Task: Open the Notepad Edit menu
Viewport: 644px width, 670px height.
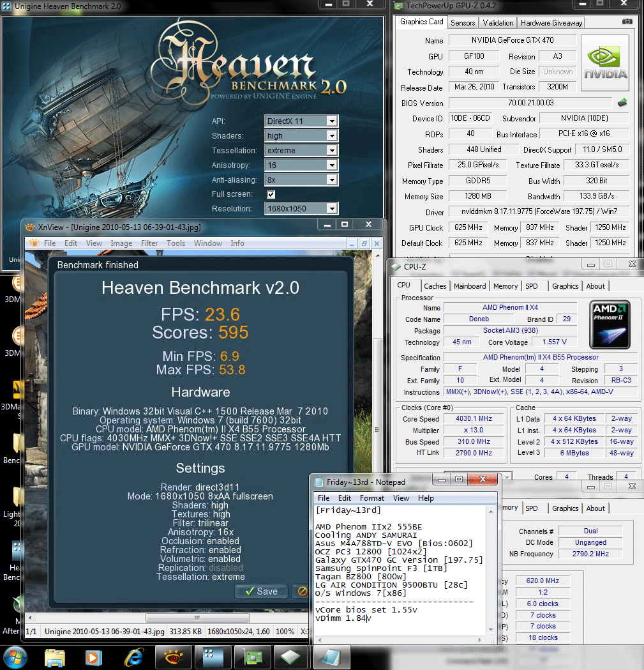Action: [344, 498]
